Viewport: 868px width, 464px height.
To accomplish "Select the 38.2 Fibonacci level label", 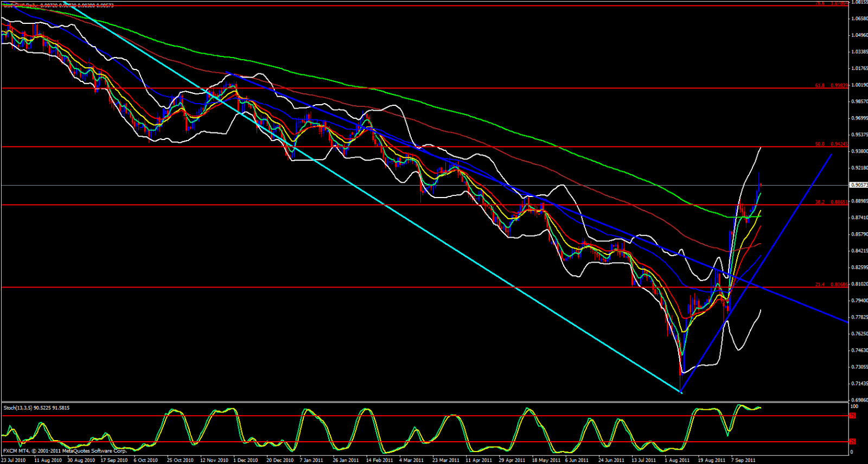I will coord(831,202).
